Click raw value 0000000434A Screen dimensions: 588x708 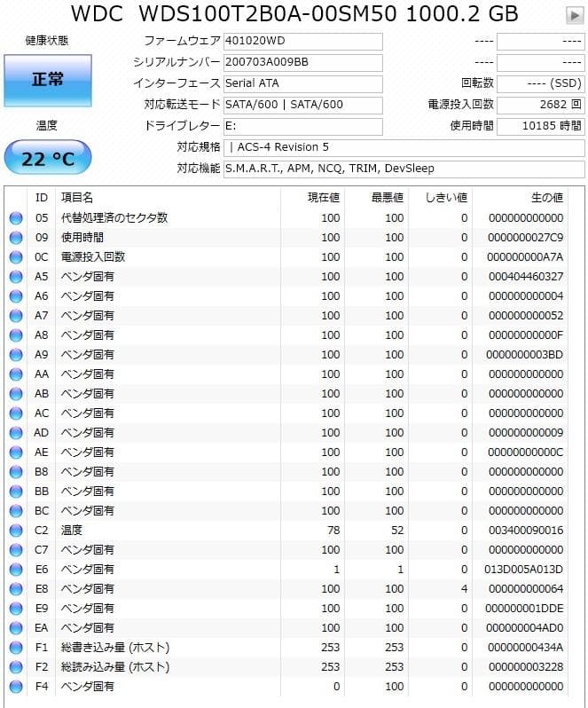click(x=526, y=648)
